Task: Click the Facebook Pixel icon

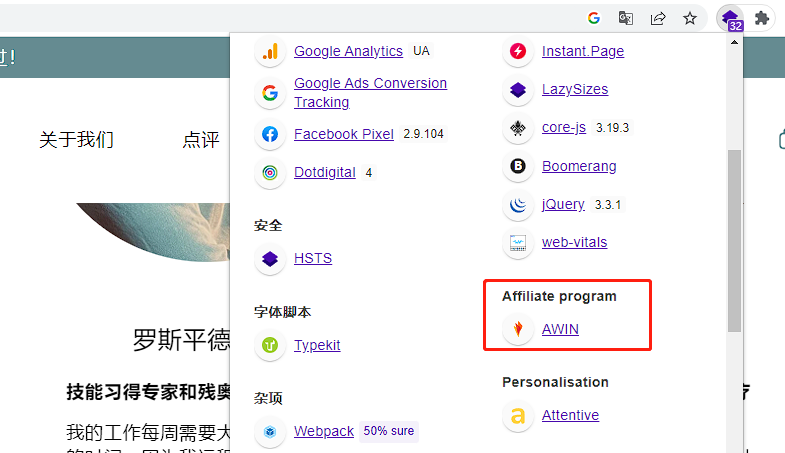Action: [270, 134]
